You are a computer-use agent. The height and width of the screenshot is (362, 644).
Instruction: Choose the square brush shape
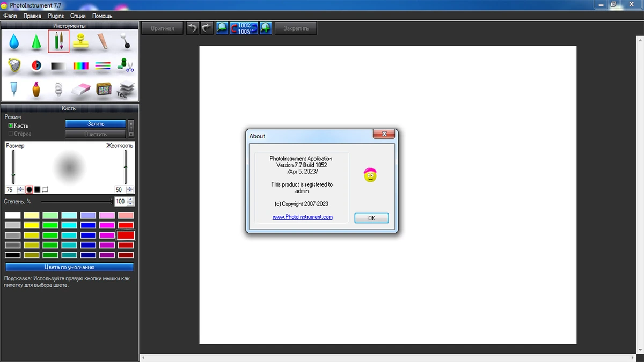pos(37,189)
